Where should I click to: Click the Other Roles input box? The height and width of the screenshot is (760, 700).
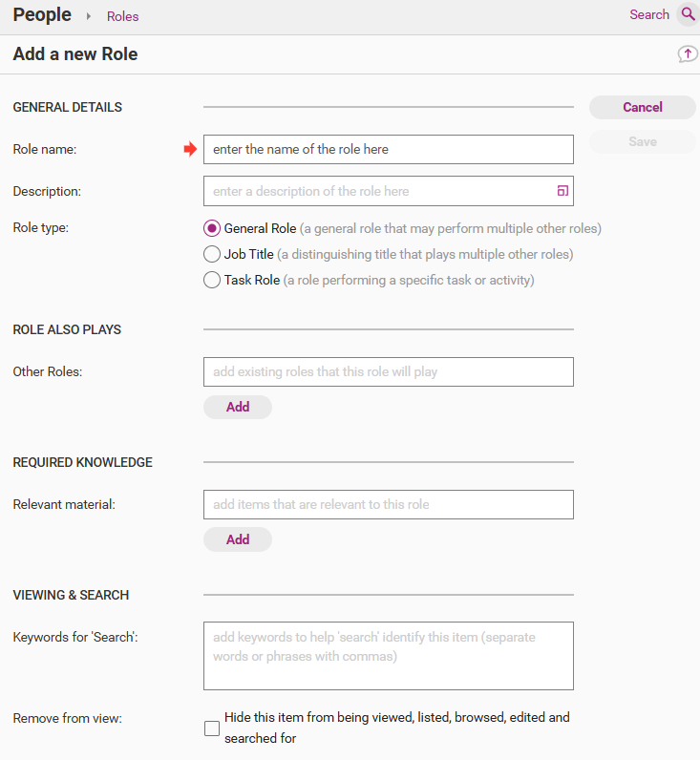click(x=388, y=371)
